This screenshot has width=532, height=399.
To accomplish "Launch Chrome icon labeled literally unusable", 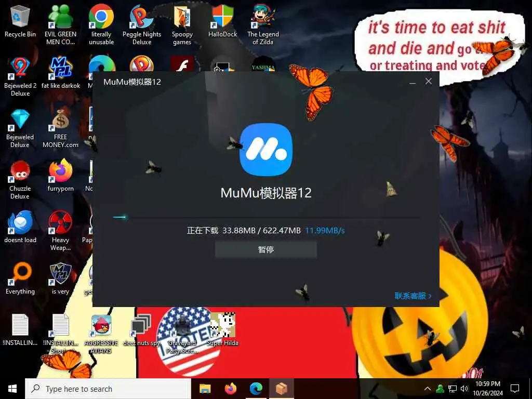I will pos(101,24).
